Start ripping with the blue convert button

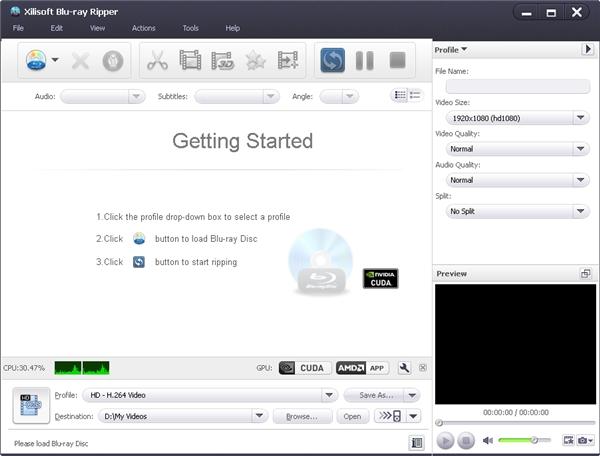(333, 60)
